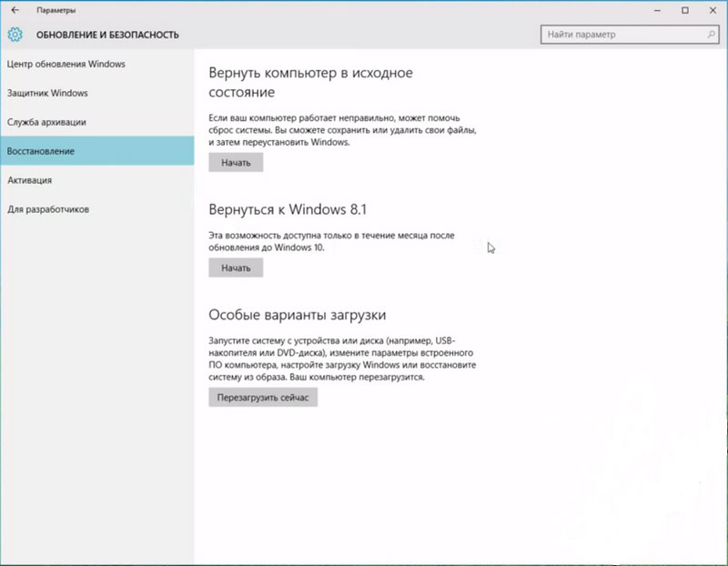728x566 pixels.
Task: Start resetting the computer to factory state
Action: coord(236,162)
